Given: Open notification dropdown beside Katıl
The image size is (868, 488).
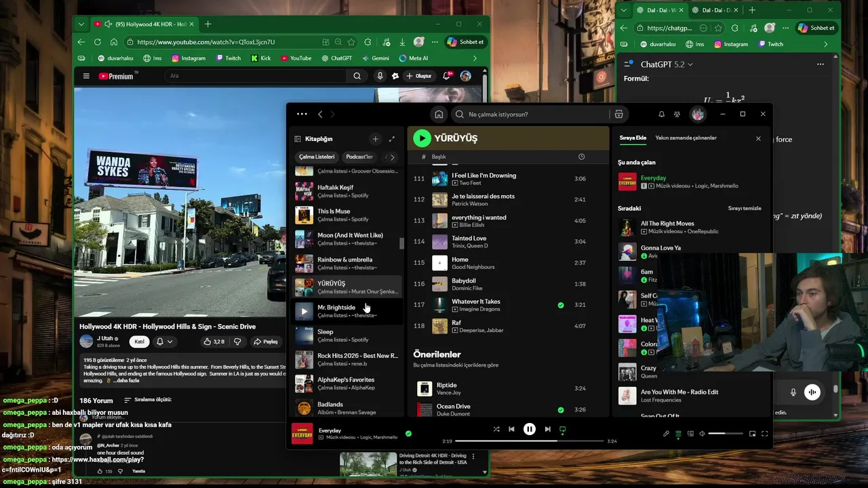Looking at the screenshot, I should pyautogui.click(x=164, y=342).
